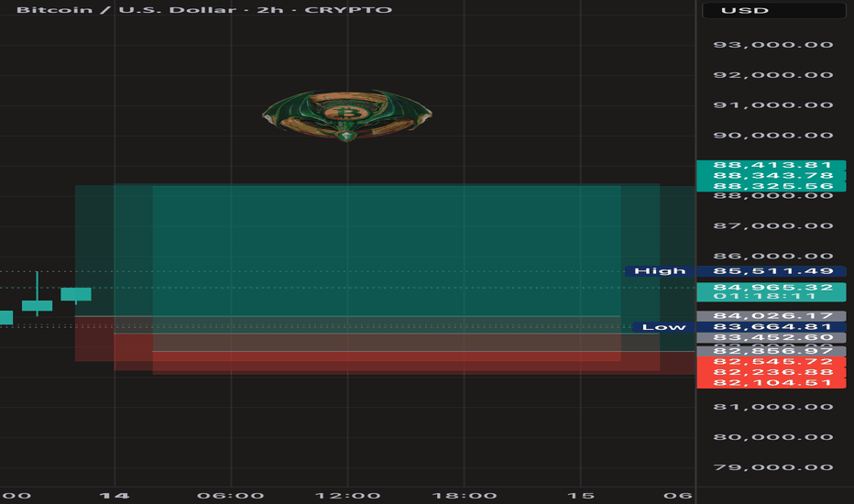Select the red stop-loss zone of the position

[x=387, y=363]
